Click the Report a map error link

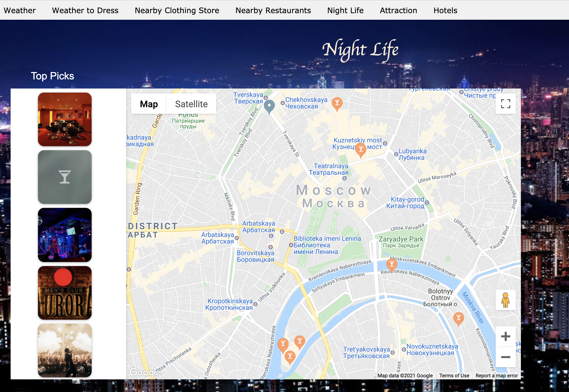pyautogui.click(x=497, y=376)
